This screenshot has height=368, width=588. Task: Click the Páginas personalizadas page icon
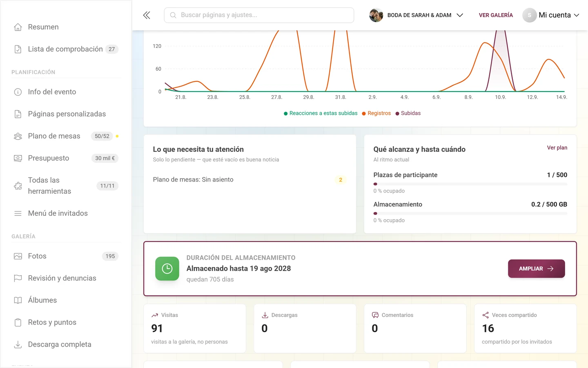coord(18,114)
